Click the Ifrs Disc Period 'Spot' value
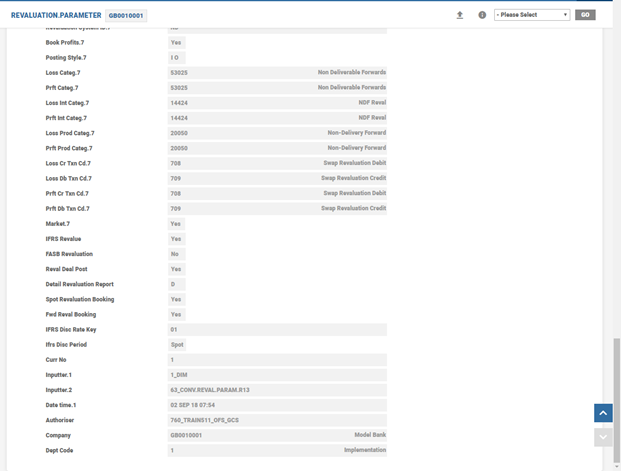This screenshot has height=471, width=621. coord(178,345)
